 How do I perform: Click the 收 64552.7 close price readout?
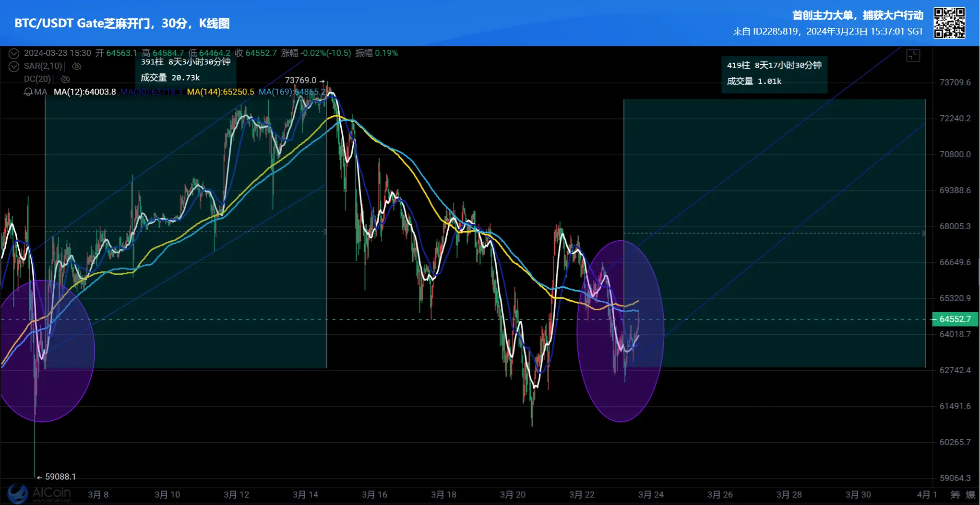click(255, 53)
